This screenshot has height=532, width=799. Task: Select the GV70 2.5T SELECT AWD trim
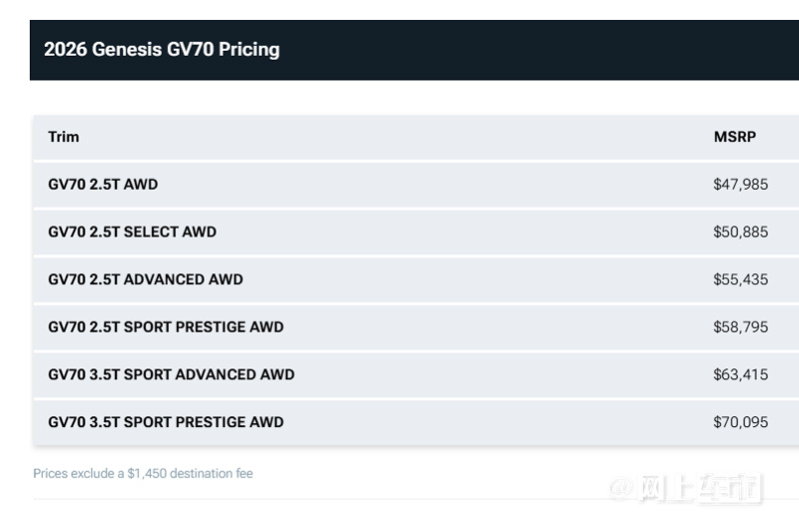tap(132, 232)
